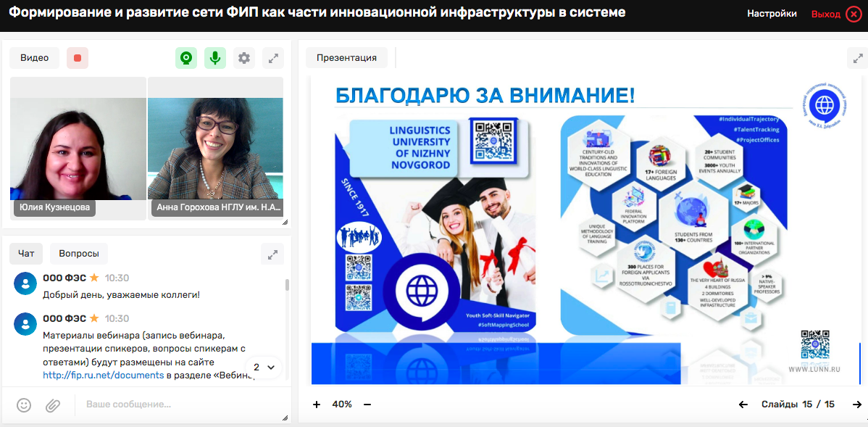Image resolution: width=868 pixels, height=427 pixels.
Task: Select Анна Горохова video thumbnail
Action: (x=215, y=149)
